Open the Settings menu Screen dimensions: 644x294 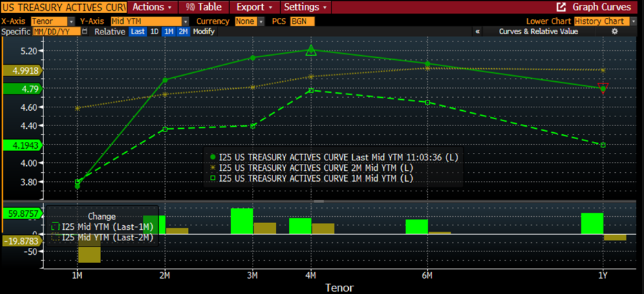click(x=305, y=7)
